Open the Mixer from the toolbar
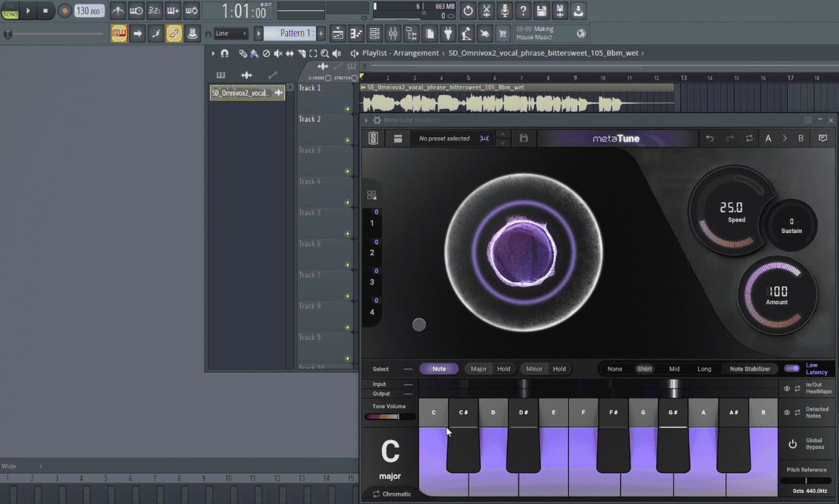The image size is (839, 504). [x=392, y=33]
